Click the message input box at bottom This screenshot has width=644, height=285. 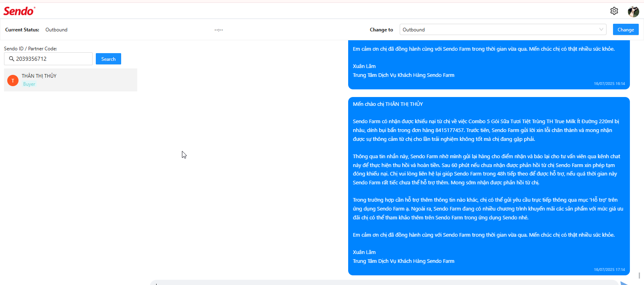[x=384, y=283]
